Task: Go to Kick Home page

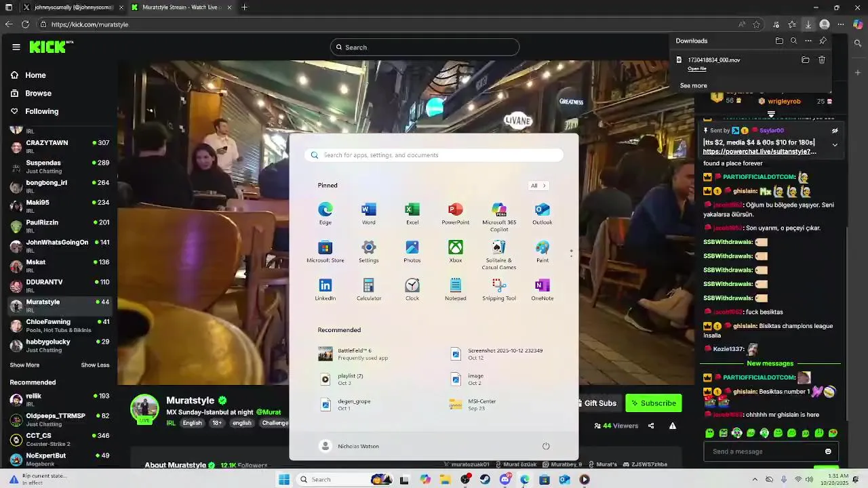Action: coord(28,75)
